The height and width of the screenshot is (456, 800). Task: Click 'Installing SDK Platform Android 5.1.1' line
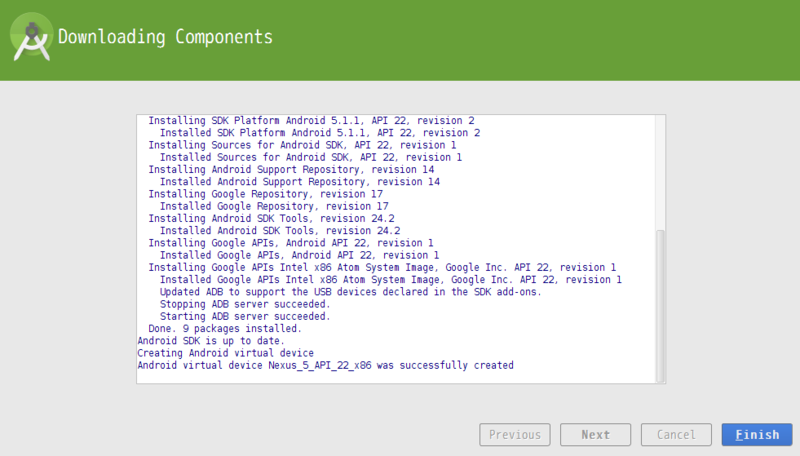click(x=311, y=120)
